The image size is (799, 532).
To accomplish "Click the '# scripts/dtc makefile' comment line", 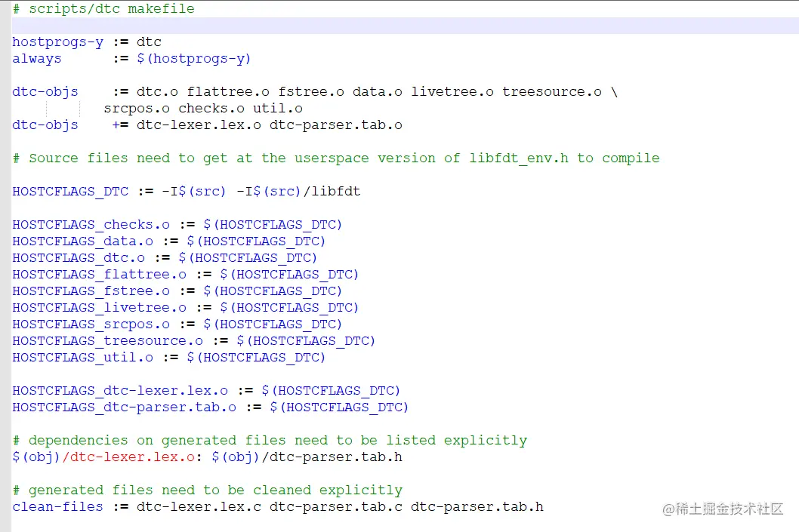I will click(x=103, y=8).
